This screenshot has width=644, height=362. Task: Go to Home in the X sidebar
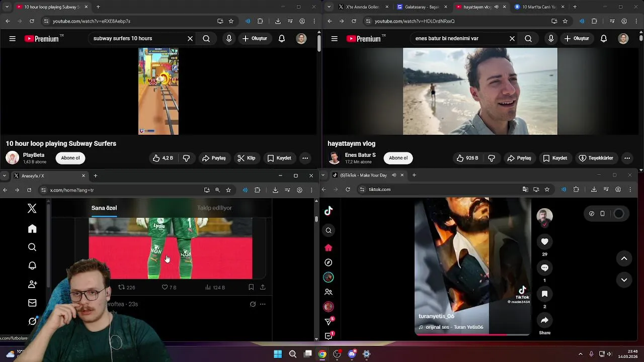32,229
